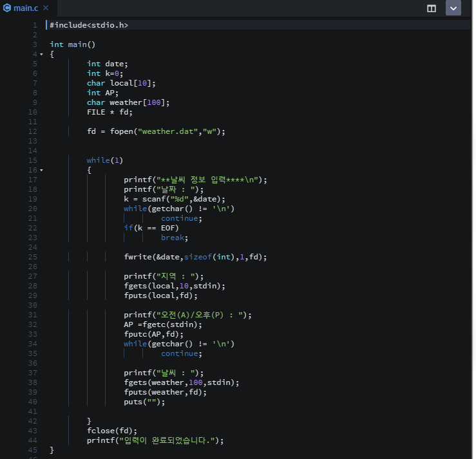Click 'fputs(local,fd);' line
476x459 pixels.
click(x=160, y=295)
